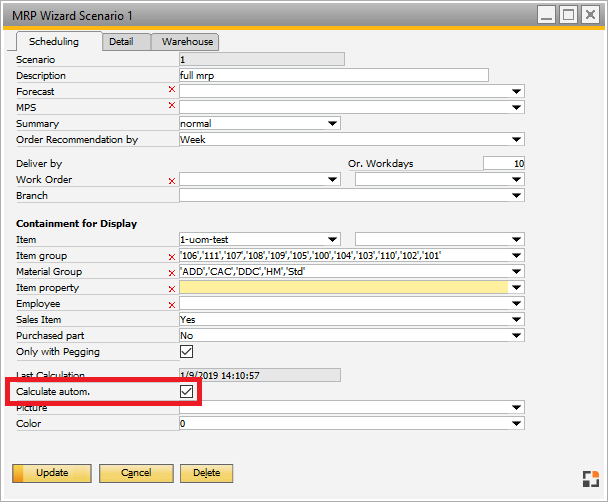Viewport: 608px width, 502px height.
Task: Maximize the MRP Wizard Scenario window
Action: point(568,15)
